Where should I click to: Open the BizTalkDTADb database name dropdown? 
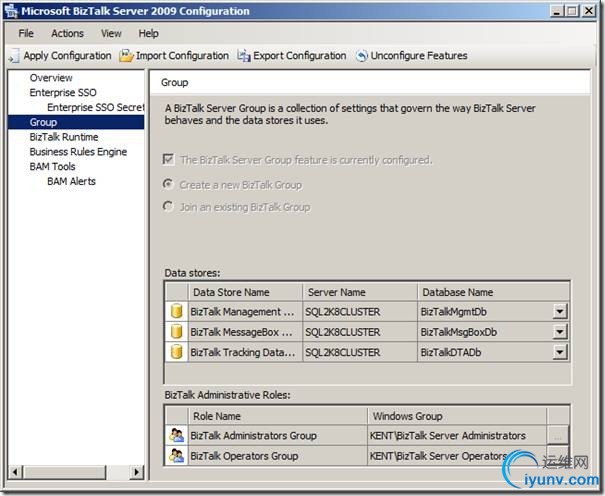pos(559,352)
